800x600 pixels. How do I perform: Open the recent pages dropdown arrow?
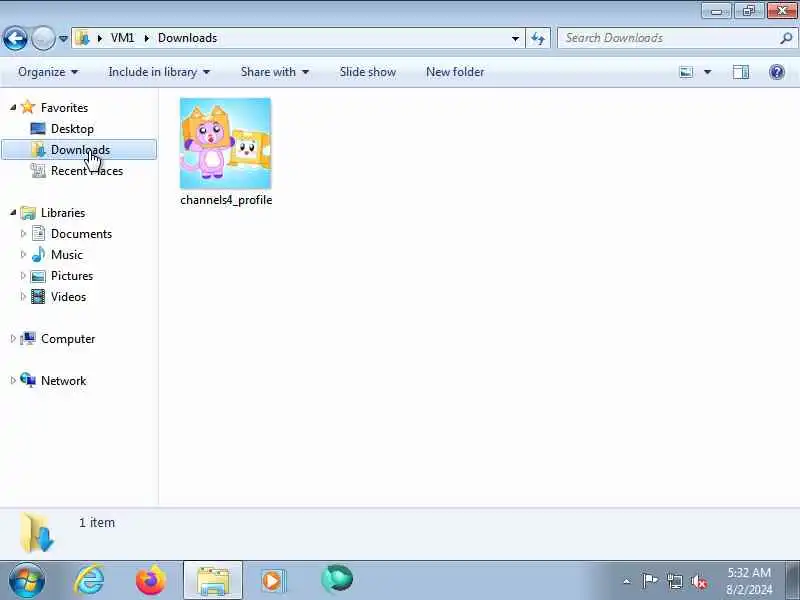click(x=63, y=38)
